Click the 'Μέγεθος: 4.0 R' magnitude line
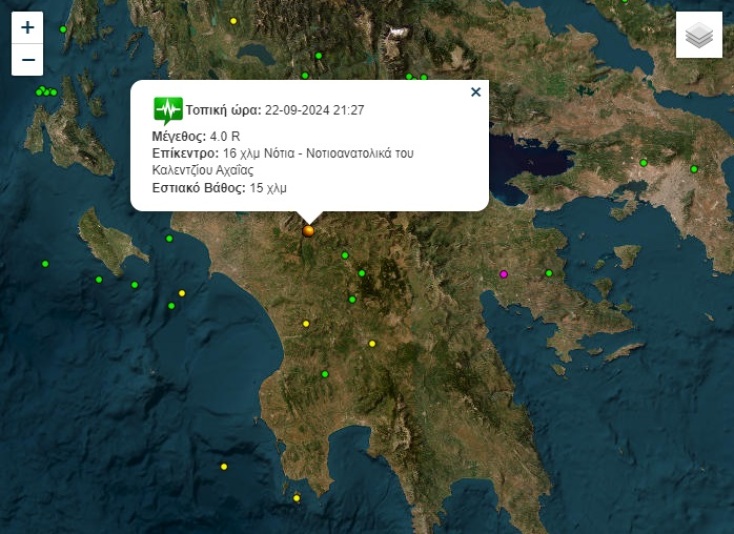 click(x=196, y=136)
